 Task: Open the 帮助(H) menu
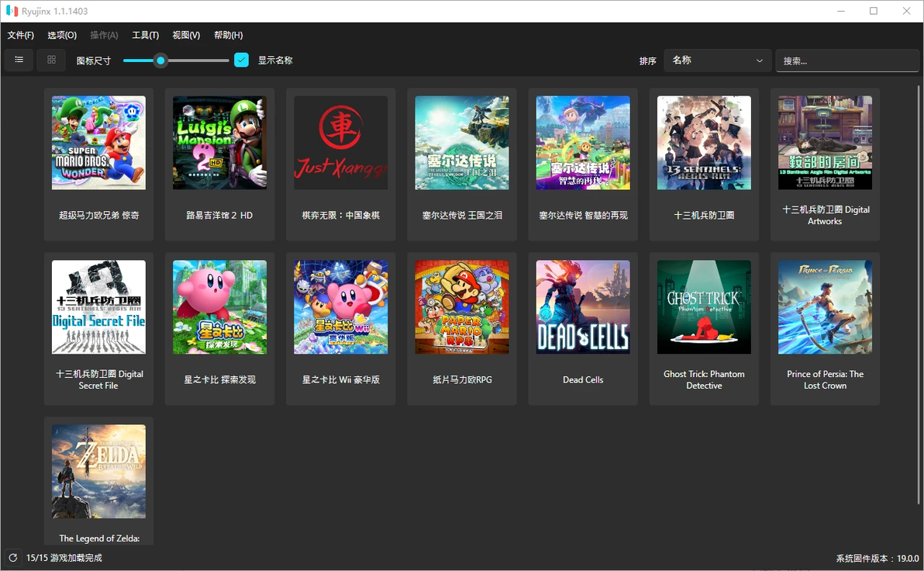(228, 35)
